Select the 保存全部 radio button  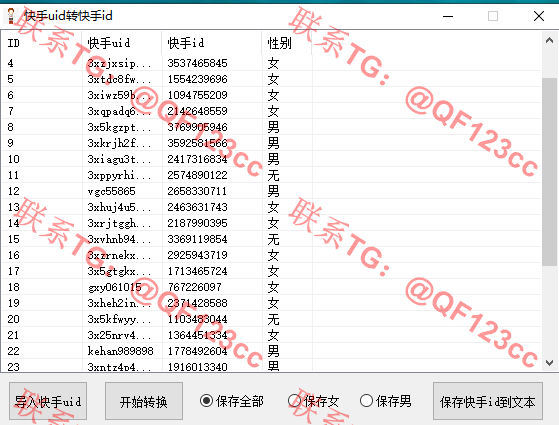click(x=232, y=401)
